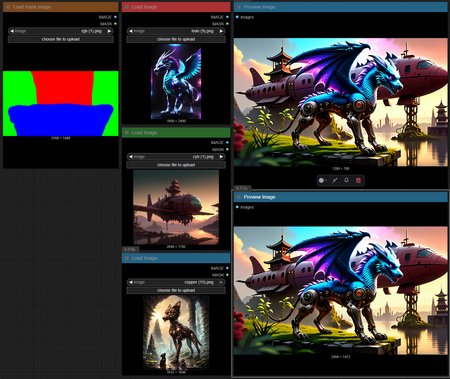Click the color circle in the node toolbar
The height and width of the screenshot is (379, 450).
pos(321,180)
